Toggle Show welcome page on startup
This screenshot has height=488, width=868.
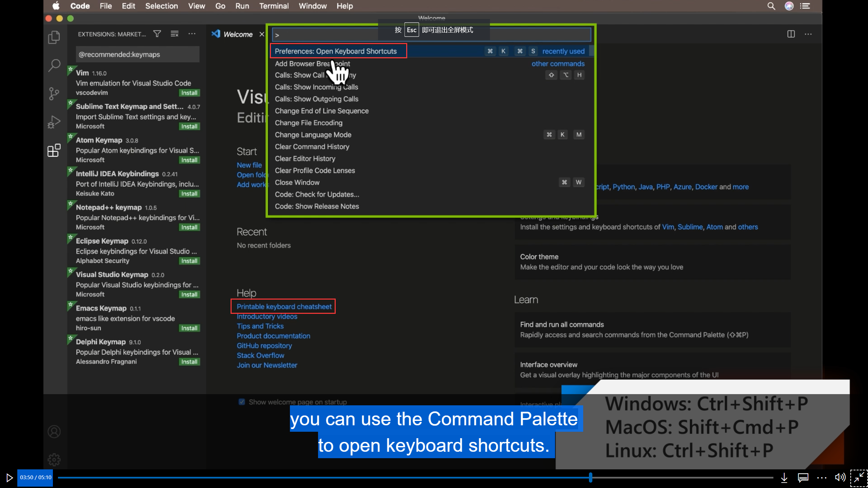pyautogui.click(x=242, y=402)
